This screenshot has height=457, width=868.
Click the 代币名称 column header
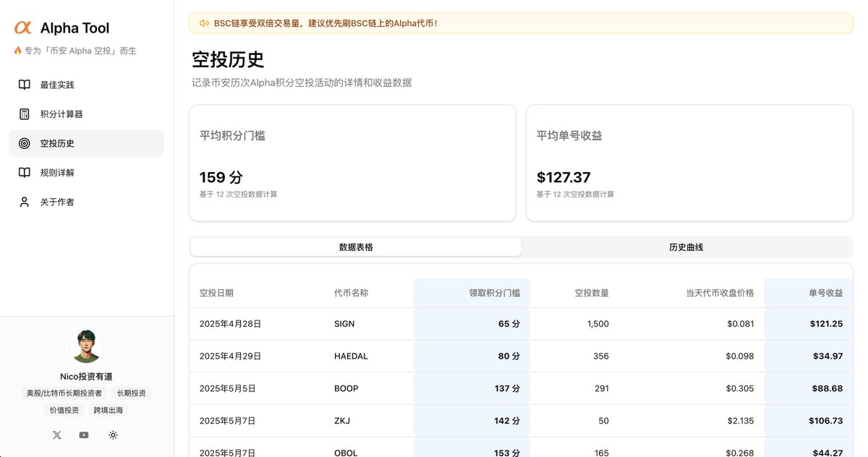tap(352, 293)
